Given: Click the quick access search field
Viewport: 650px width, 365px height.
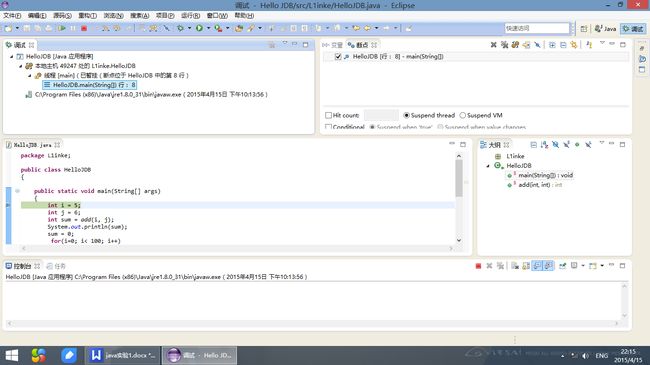Looking at the screenshot, I should click(537, 28).
